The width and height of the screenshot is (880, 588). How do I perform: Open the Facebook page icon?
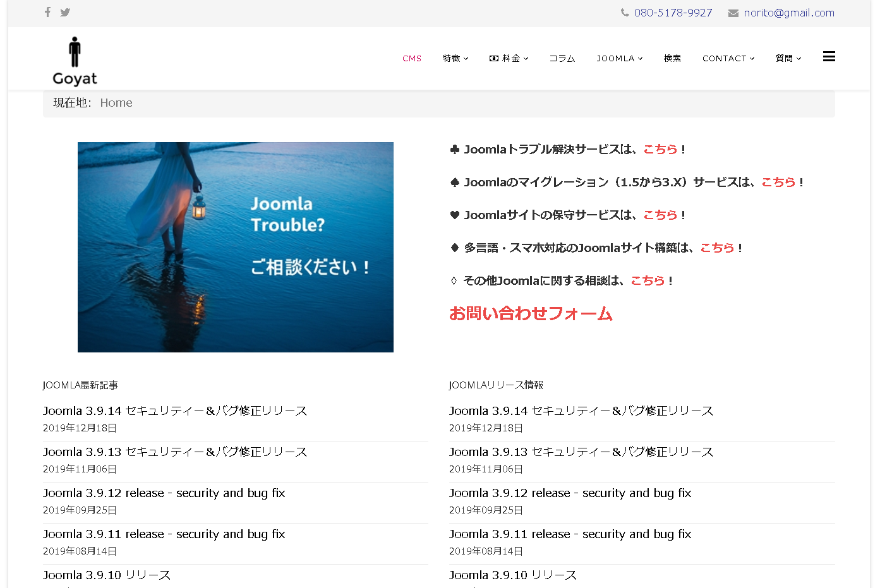tap(47, 11)
